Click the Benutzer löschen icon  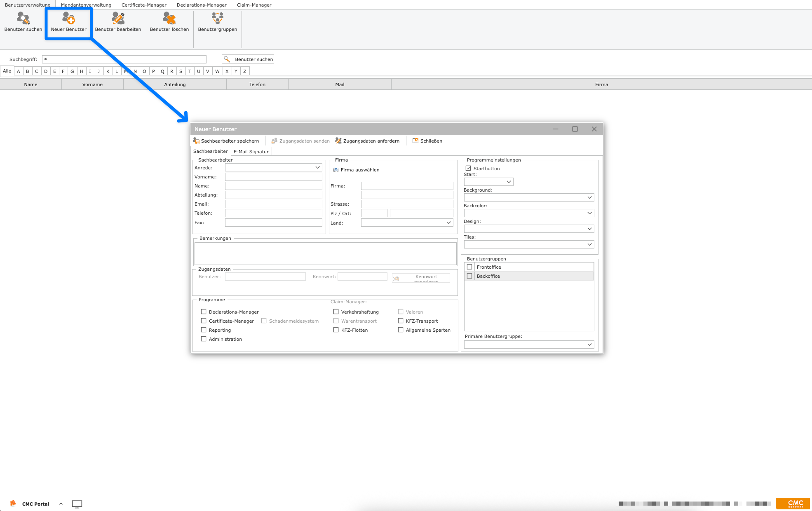point(169,19)
